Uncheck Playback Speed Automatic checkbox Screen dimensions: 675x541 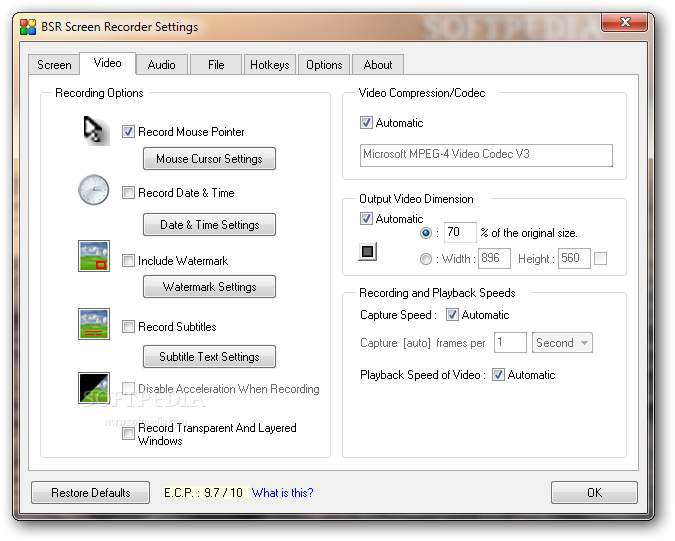[498, 375]
